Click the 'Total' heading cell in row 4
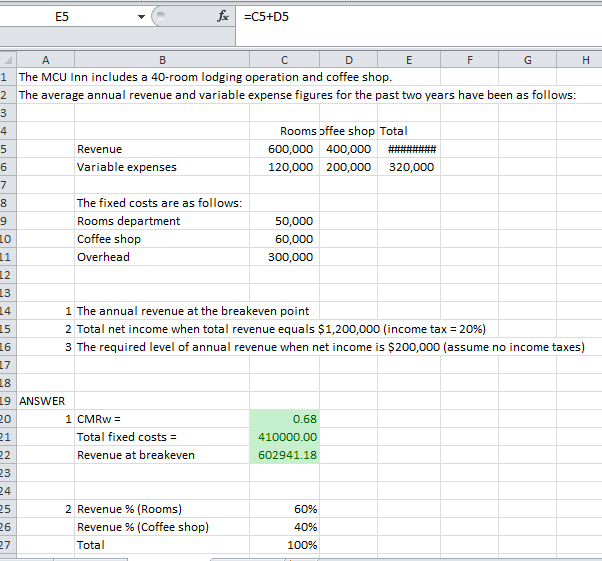Image resolution: width=602 pixels, height=561 pixels. 409,131
